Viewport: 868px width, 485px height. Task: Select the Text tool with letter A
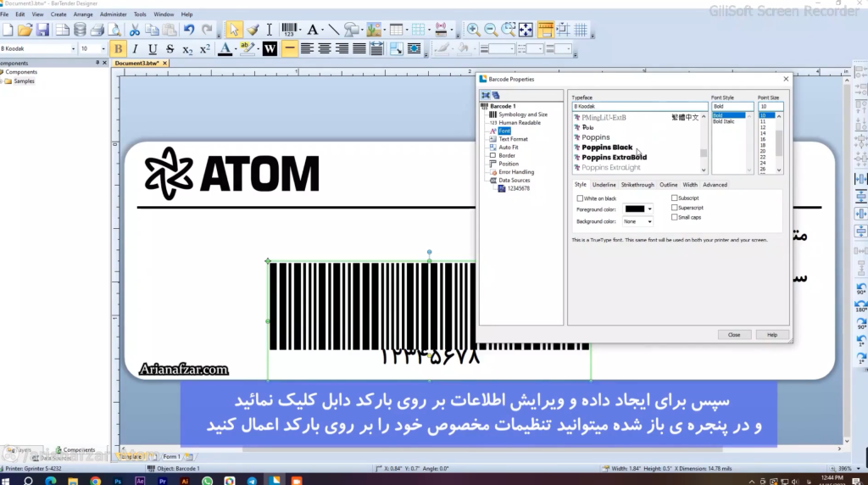click(x=313, y=30)
